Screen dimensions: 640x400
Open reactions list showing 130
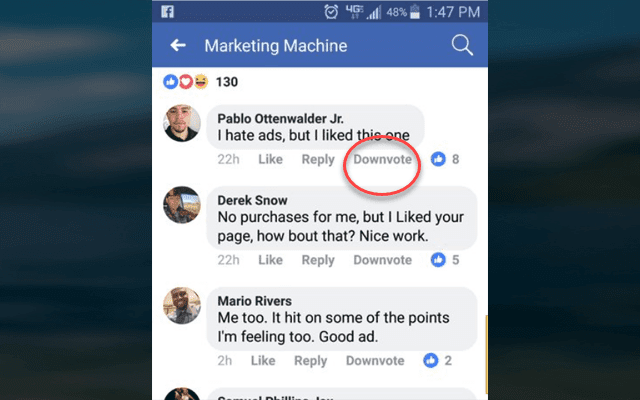[200, 82]
